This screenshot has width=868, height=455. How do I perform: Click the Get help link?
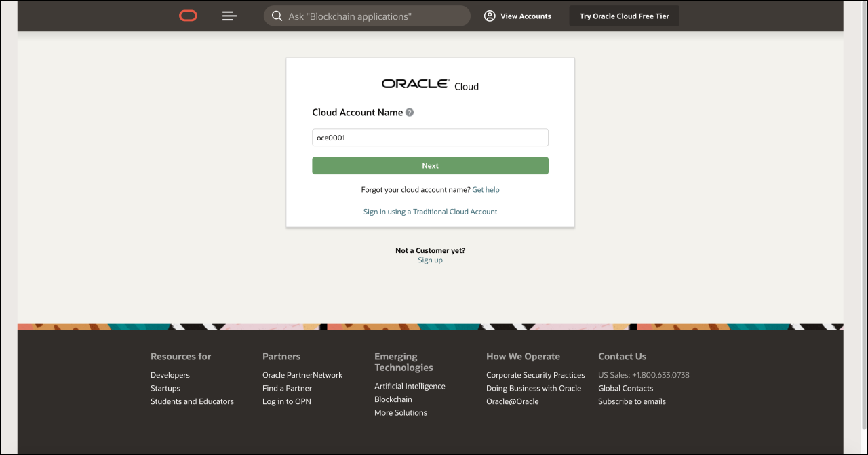486,190
